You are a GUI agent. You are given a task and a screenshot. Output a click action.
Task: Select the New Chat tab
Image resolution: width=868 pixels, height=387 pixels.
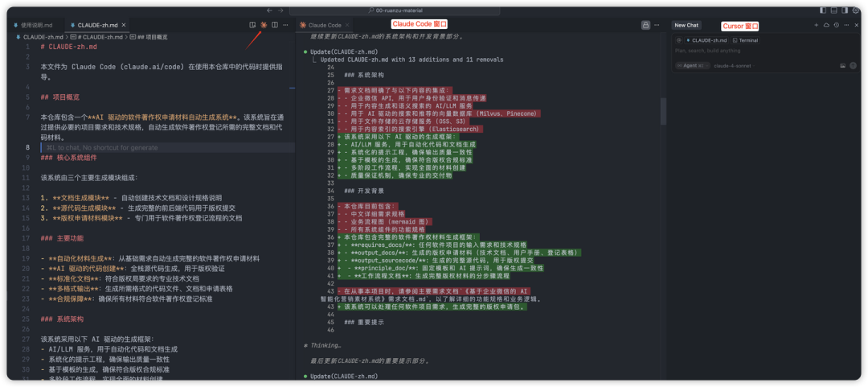(x=686, y=25)
